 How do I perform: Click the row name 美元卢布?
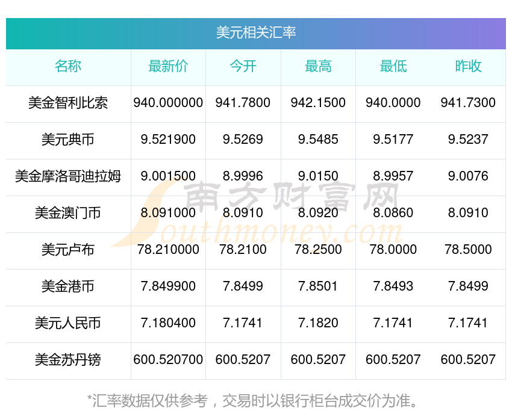[x=68, y=250]
